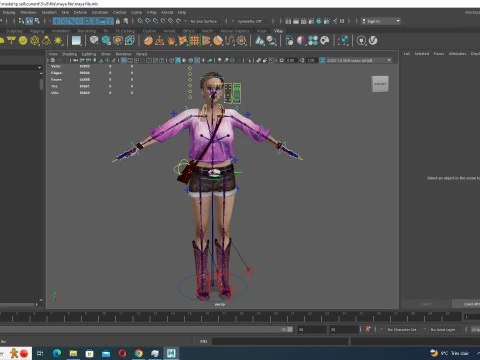Click the orange sphere material shelf icon
Screen dimensions: 480x360
(x=148, y=41)
